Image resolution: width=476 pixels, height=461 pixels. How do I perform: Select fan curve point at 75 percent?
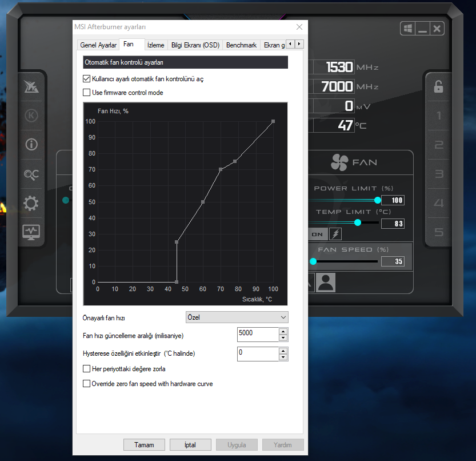pos(235,161)
